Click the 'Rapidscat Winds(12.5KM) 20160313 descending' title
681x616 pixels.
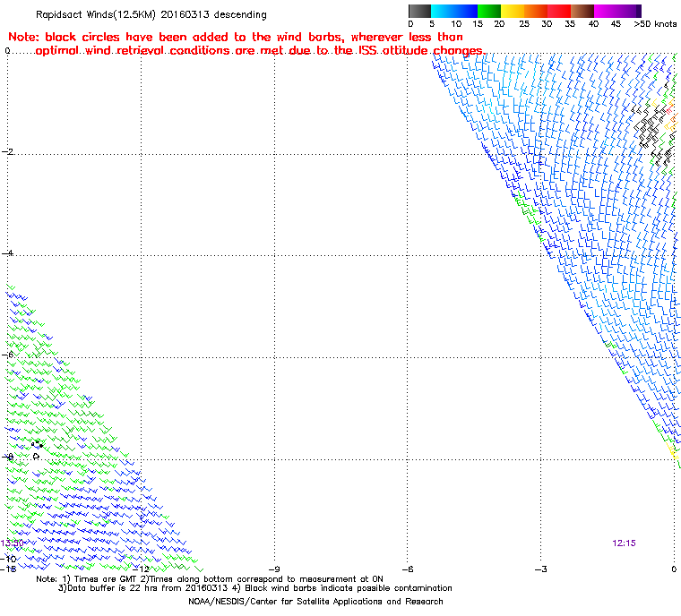coord(151,14)
